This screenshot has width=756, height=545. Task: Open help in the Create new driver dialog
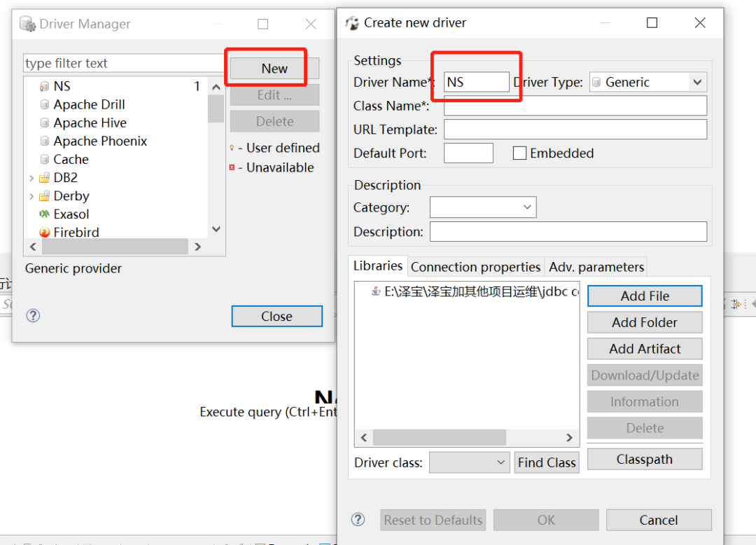(358, 520)
